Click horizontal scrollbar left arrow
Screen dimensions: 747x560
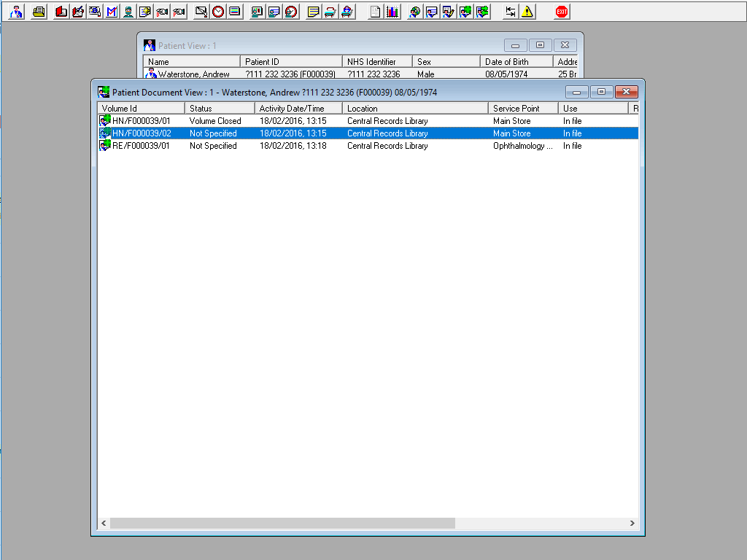pos(104,523)
